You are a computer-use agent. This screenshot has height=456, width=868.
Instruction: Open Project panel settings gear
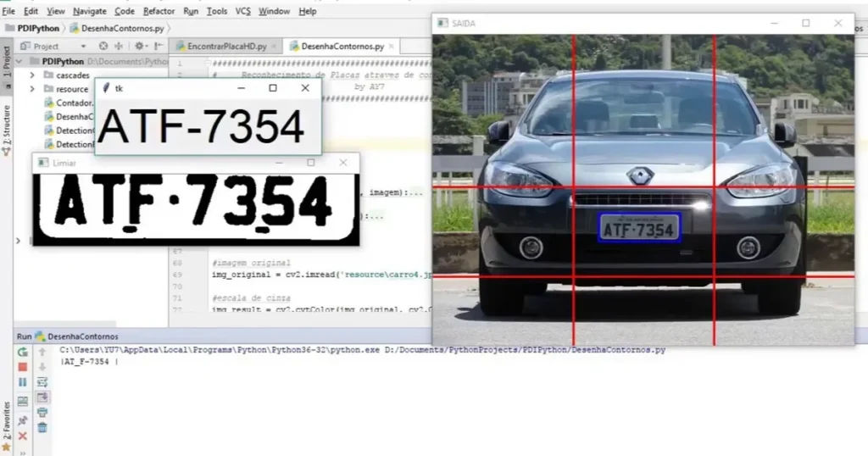(139, 47)
